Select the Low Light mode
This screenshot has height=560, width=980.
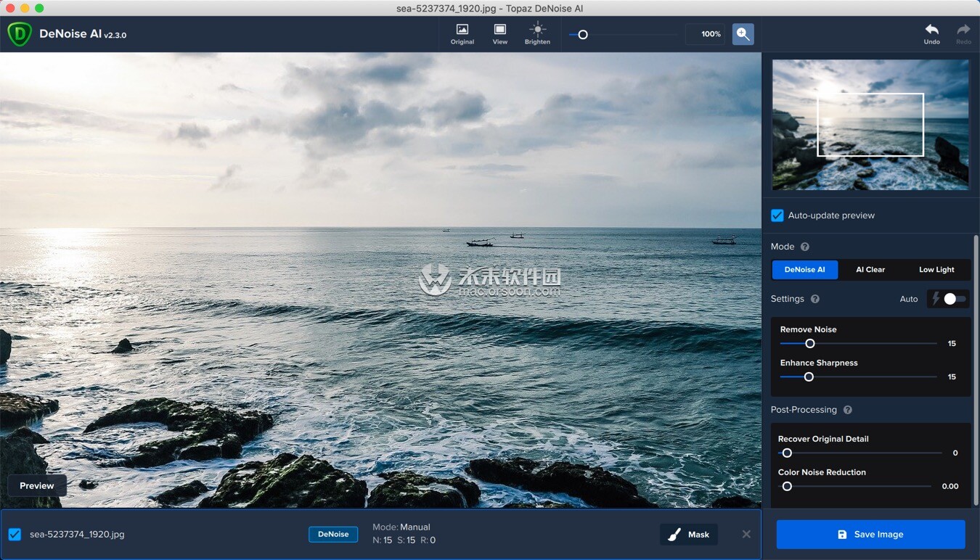pos(936,269)
